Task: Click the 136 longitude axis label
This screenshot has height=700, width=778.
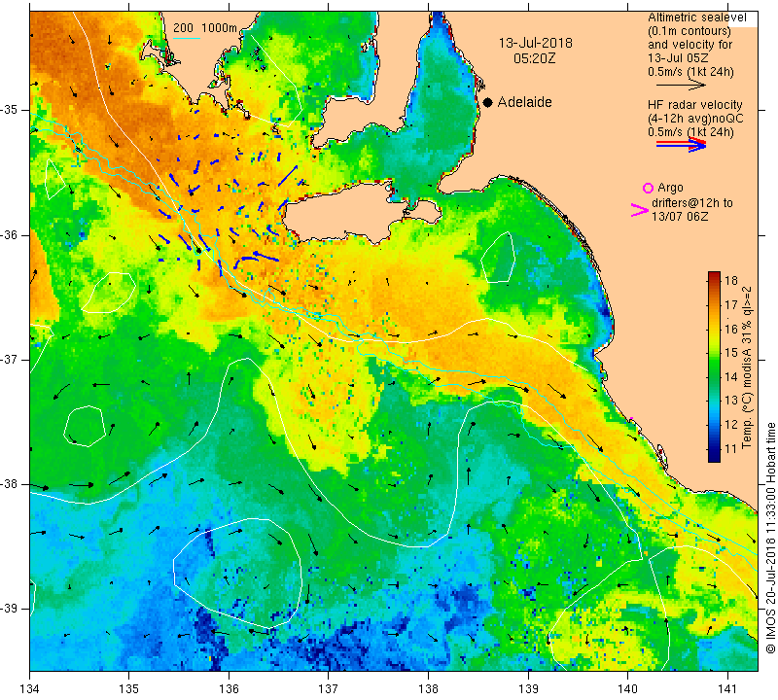Action: 230,689
